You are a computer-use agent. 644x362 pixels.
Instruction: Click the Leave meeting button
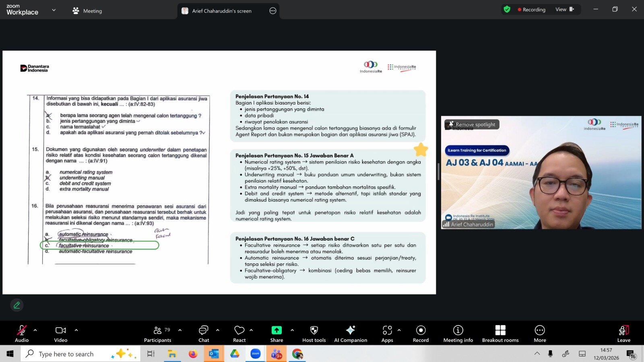click(623, 333)
